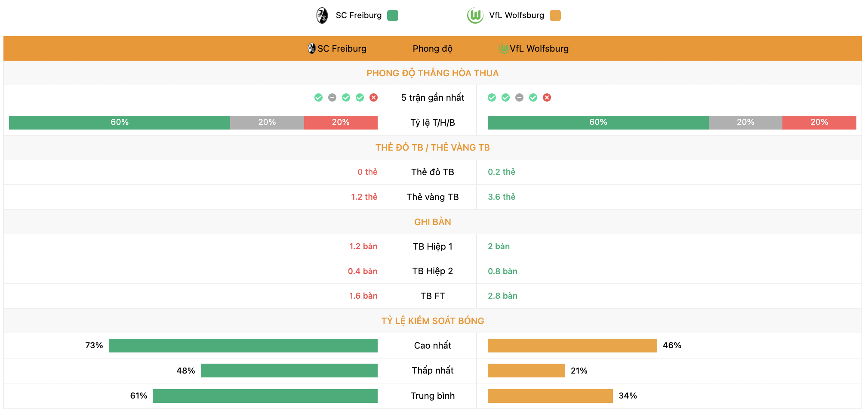This screenshot has height=414, width=868.
Task: Click SC Freiburg's fourth result win icon
Action: tap(360, 98)
